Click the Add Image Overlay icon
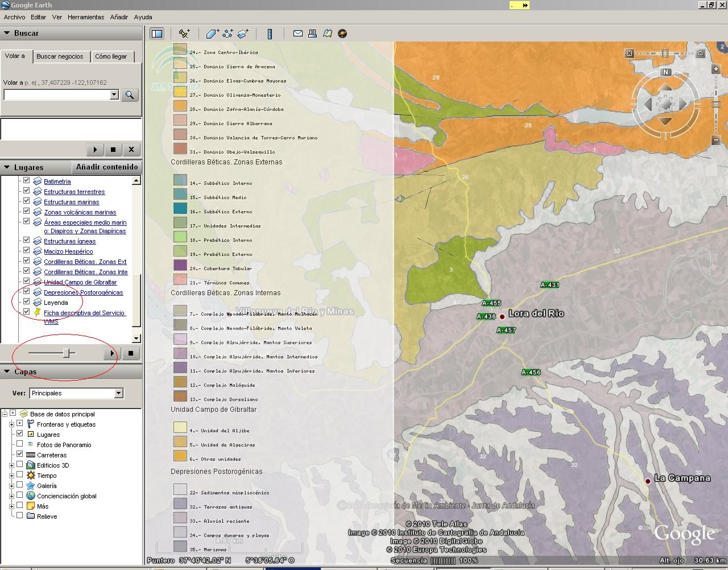Viewport: 728px width, 570px height. [243, 34]
